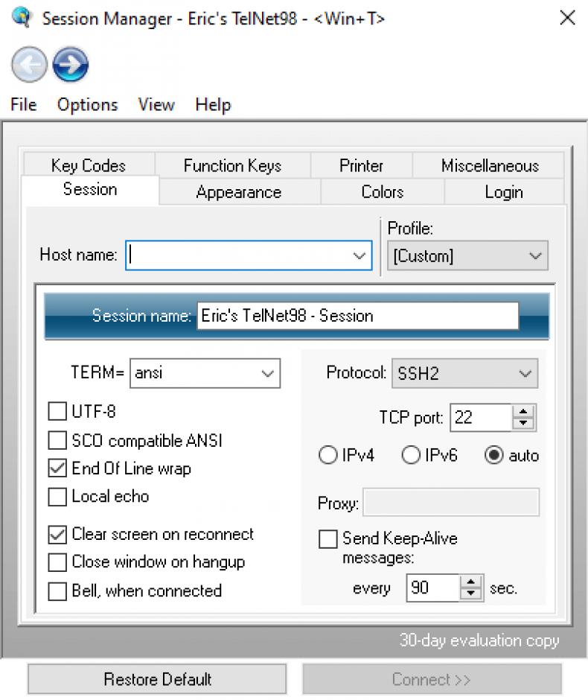588x700 pixels.
Task: Click the back arrow navigation icon
Action: coord(29,65)
